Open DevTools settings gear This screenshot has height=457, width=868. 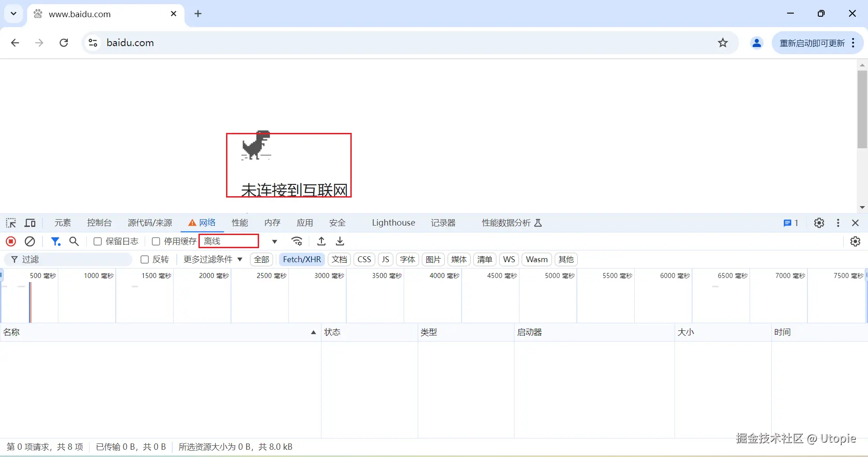point(819,223)
